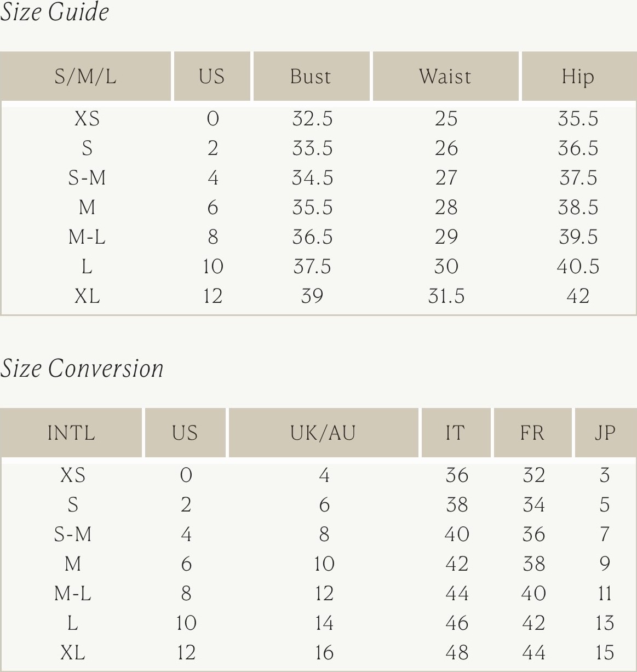
Task: Select M-L in the Size Conversion table
Action: click(73, 593)
